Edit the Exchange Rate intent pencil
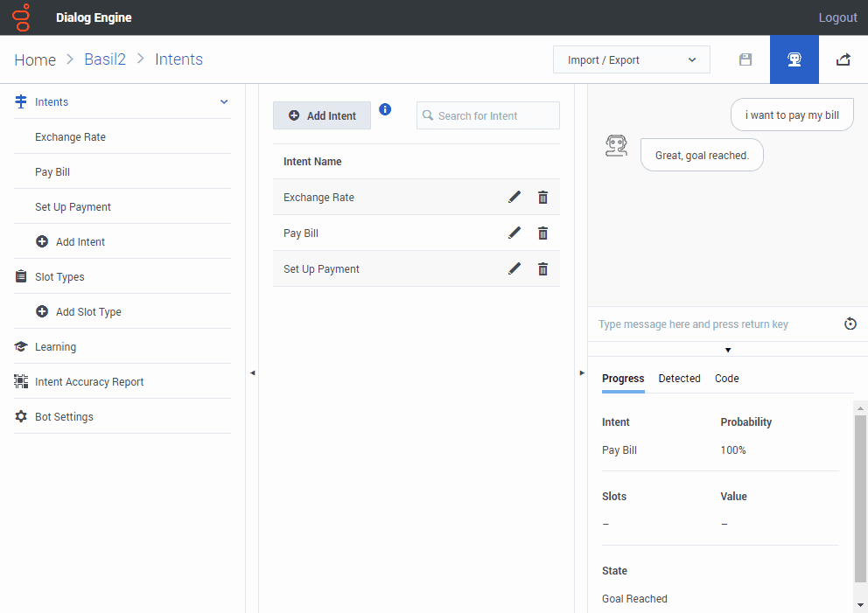868x613 pixels. (514, 198)
